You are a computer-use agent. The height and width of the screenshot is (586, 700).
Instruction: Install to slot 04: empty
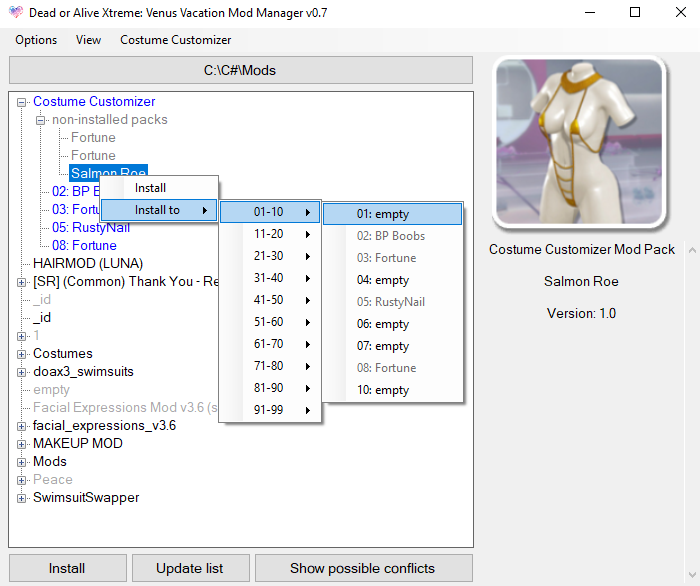point(392,280)
